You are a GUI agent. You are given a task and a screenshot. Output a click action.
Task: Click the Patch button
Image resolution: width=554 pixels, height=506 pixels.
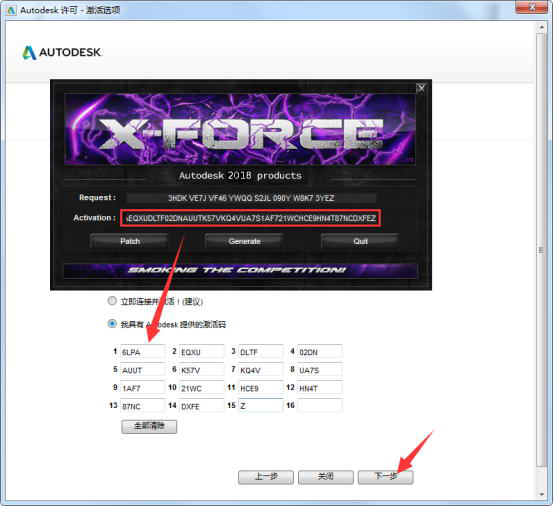coord(130,241)
